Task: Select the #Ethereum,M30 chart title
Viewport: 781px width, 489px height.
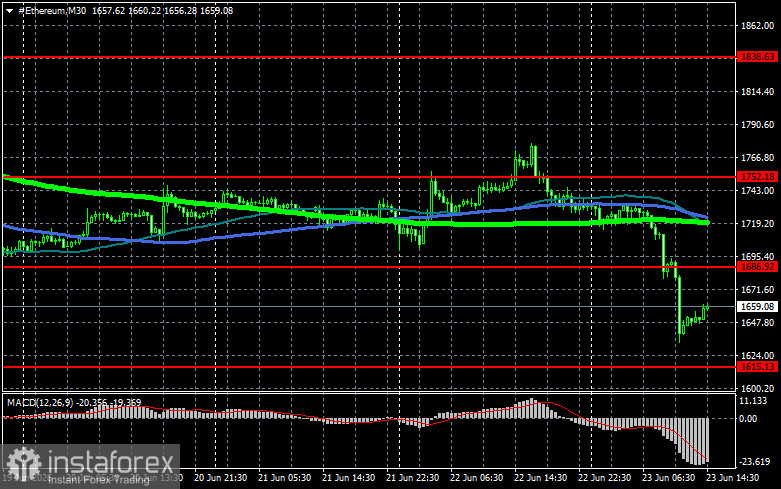Action: pyautogui.click(x=52, y=10)
